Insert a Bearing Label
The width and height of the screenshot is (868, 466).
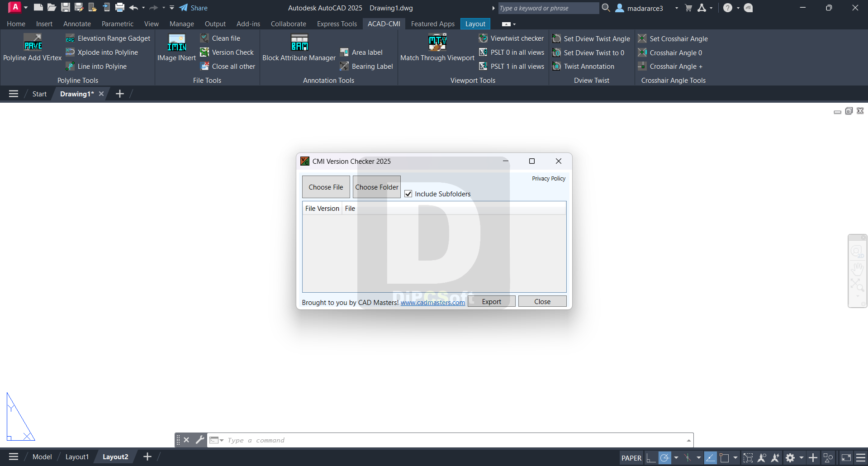pyautogui.click(x=366, y=67)
